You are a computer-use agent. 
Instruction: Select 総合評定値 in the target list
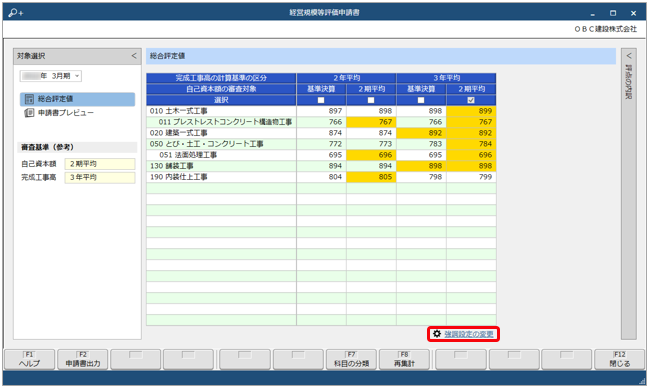(x=78, y=99)
